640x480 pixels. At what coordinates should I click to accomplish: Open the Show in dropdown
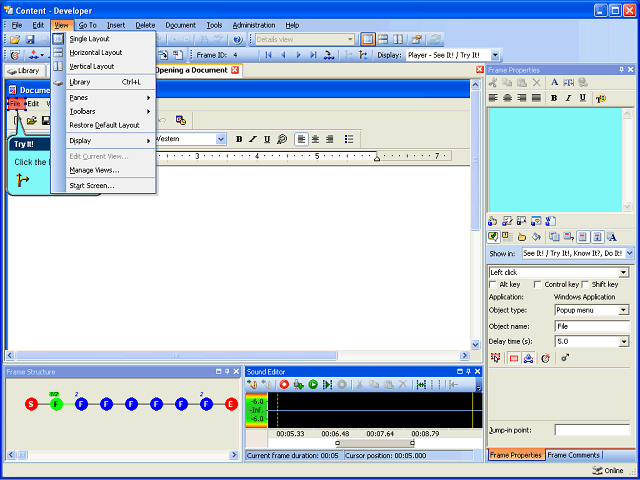click(x=629, y=253)
